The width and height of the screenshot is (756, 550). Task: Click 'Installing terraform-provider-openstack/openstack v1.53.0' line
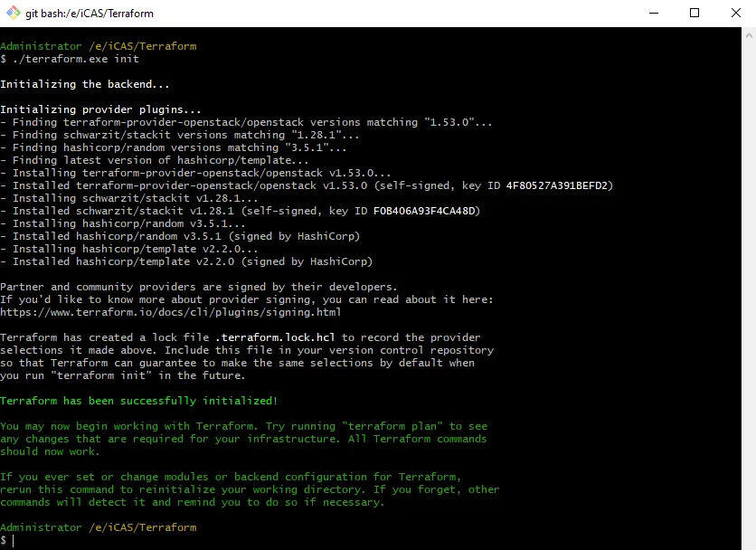[x=195, y=173]
